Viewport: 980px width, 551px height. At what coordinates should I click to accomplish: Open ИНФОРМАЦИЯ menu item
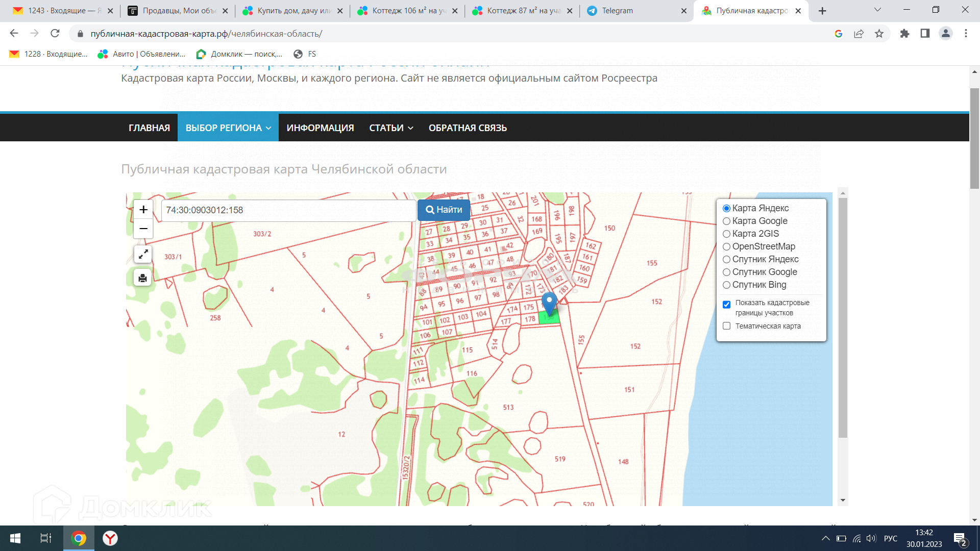(320, 128)
